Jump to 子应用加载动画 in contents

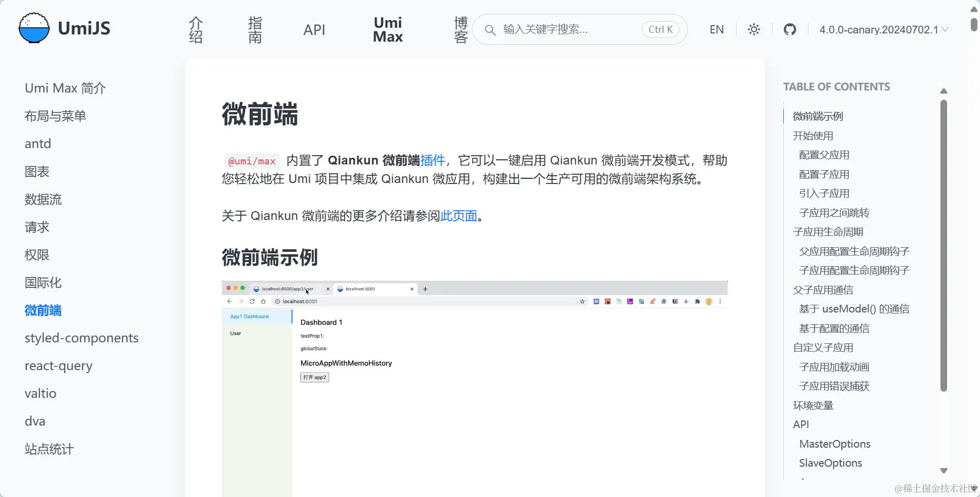pos(834,367)
